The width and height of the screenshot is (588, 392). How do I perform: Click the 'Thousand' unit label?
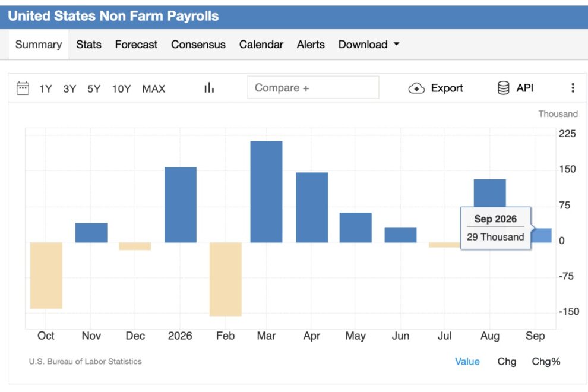click(558, 113)
